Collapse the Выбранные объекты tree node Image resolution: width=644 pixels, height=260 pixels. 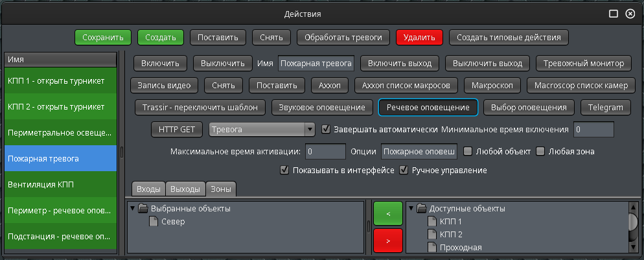point(133,209)
